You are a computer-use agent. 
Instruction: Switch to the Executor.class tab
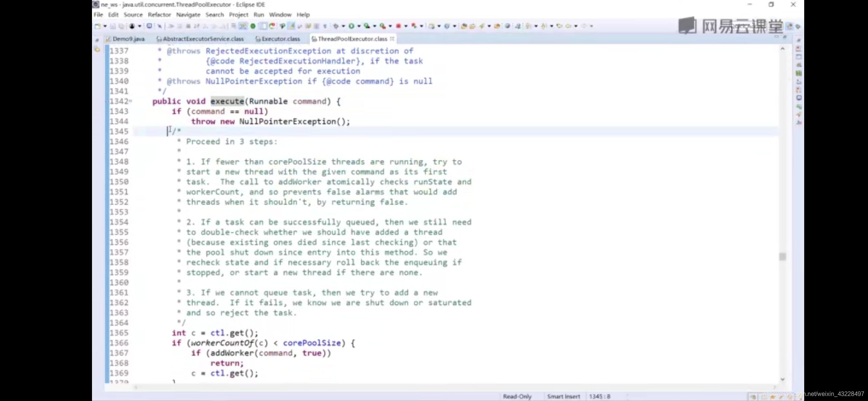coord(277,39)
